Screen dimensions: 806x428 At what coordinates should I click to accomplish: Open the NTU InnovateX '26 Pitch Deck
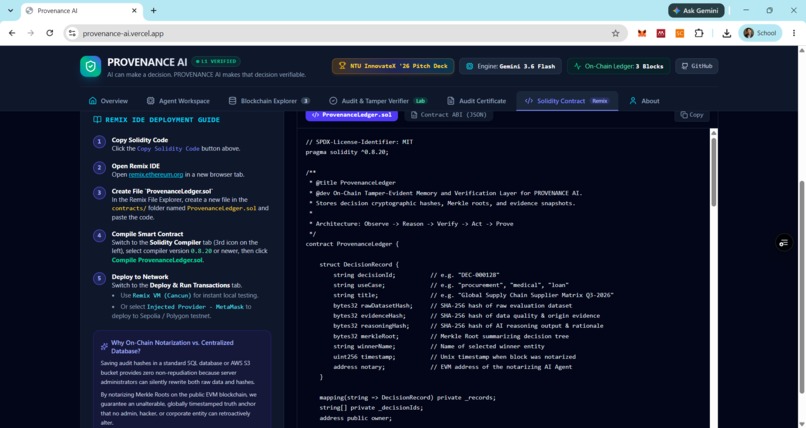[x=393, y=66]
